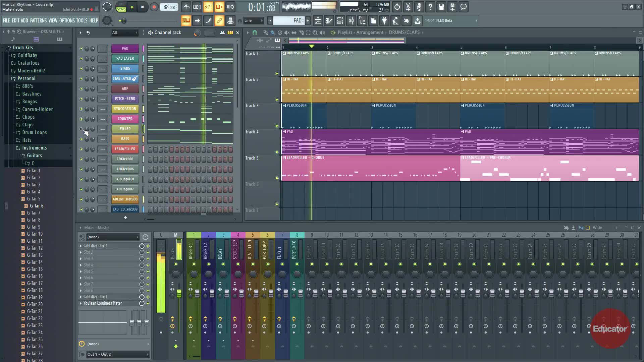Open the TOOLS menu

[82, 21]
